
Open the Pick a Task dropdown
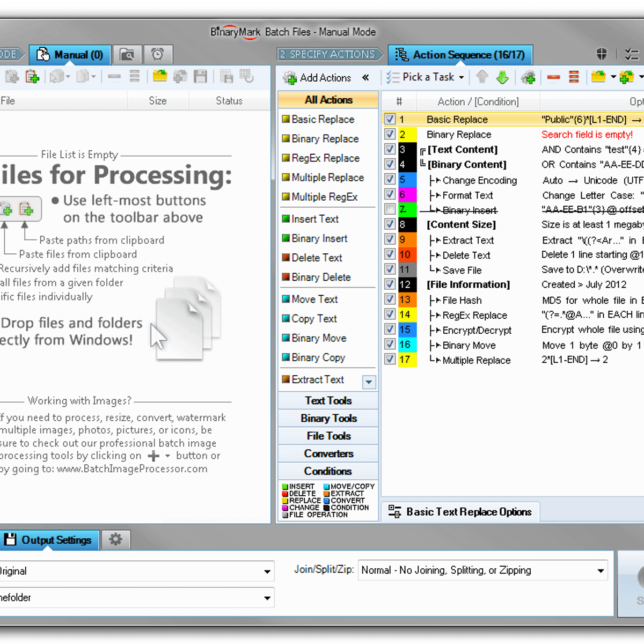[425, 77]
